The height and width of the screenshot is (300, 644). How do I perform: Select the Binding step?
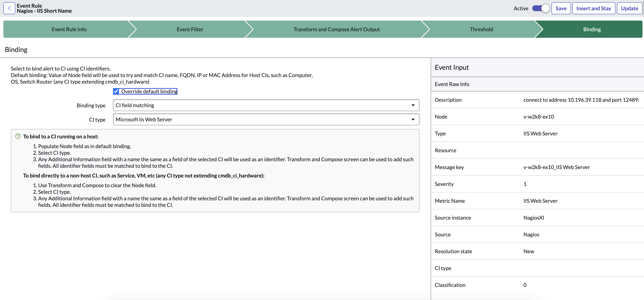592,29
